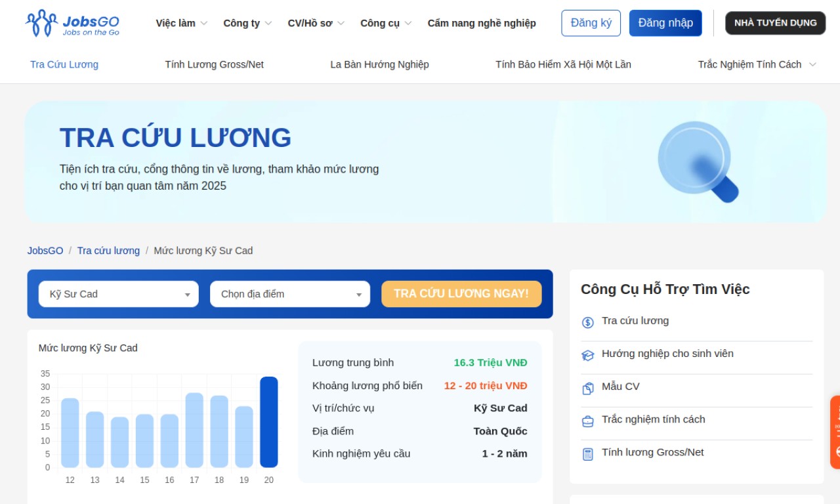Screen dimensions: 840x504
Task: Click the magnifying glass banner illustration
Action: click(698, 161)
